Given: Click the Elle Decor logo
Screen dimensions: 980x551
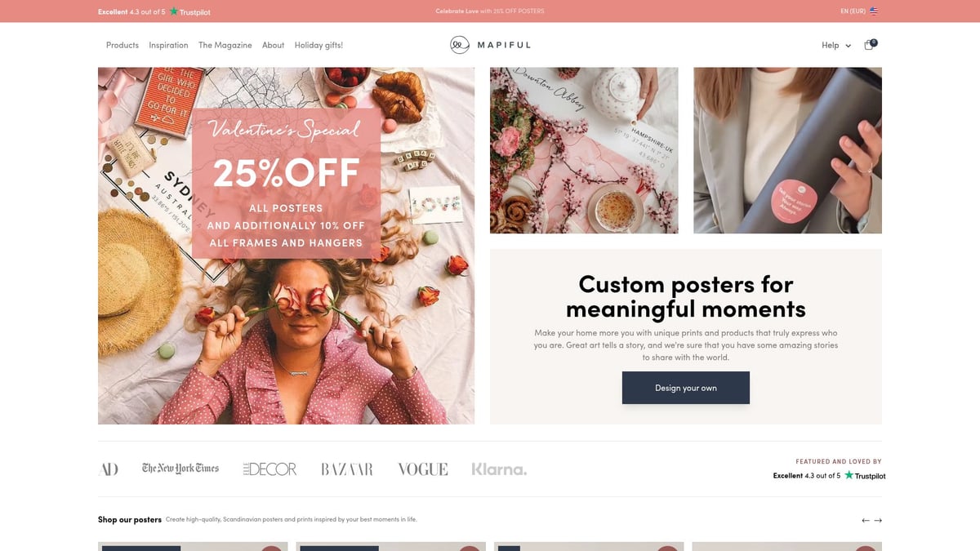Looking at the screenshot, I should coord(269,469).
